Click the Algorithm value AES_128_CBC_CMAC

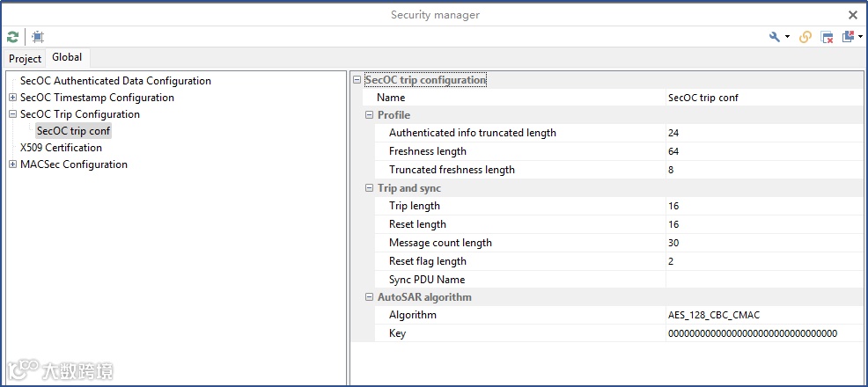(x=713, y=315)
